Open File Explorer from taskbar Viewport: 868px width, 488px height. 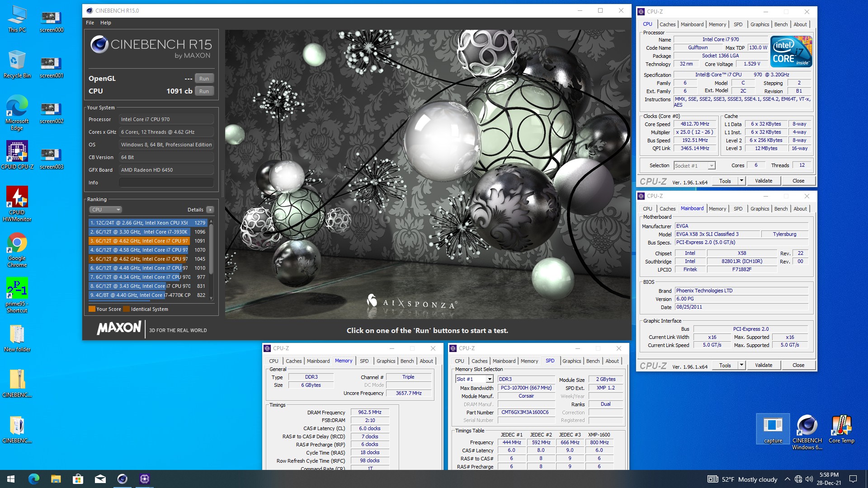click(56, 479)
